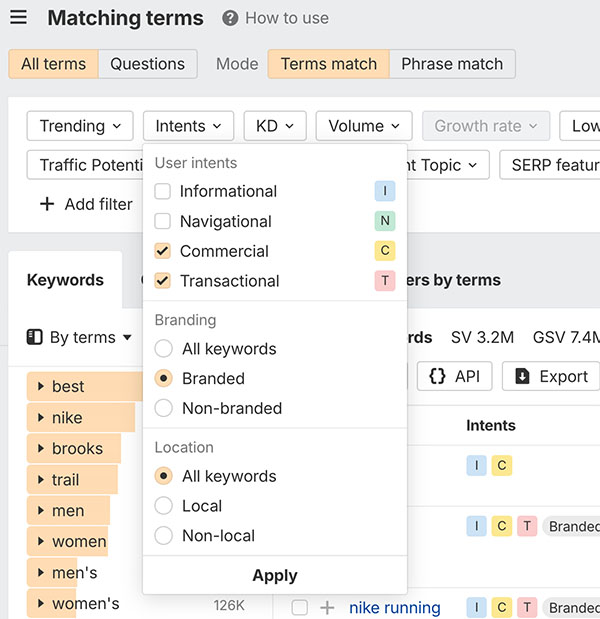Open the Clusters by terms tab
The width and height of the screenshot is (600, 619).
(453, 280)
